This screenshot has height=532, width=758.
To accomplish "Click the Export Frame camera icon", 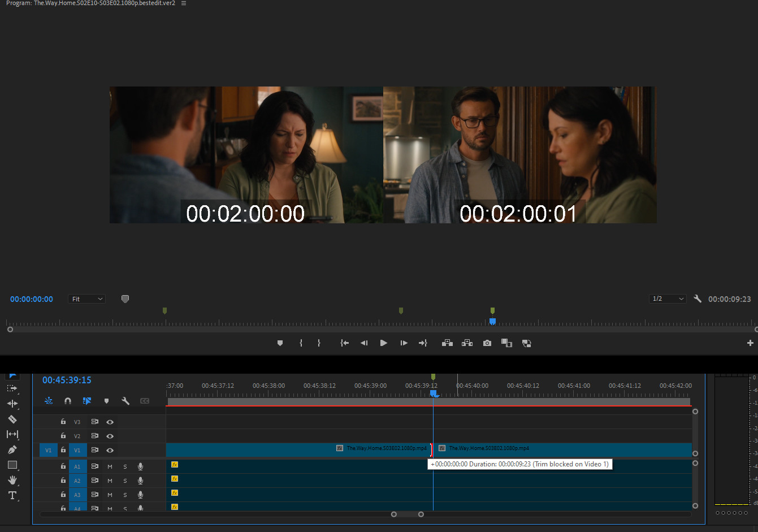I will (487, 343).
